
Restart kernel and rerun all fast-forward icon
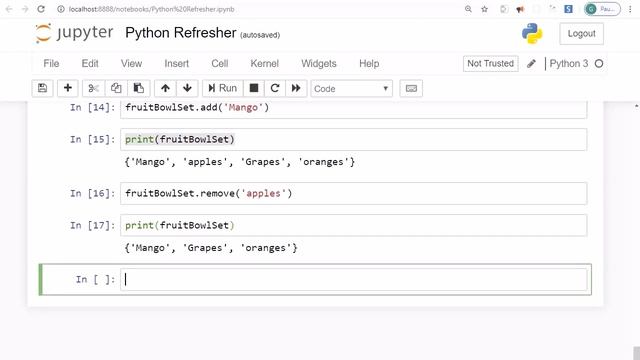click(x=296, y=88)
